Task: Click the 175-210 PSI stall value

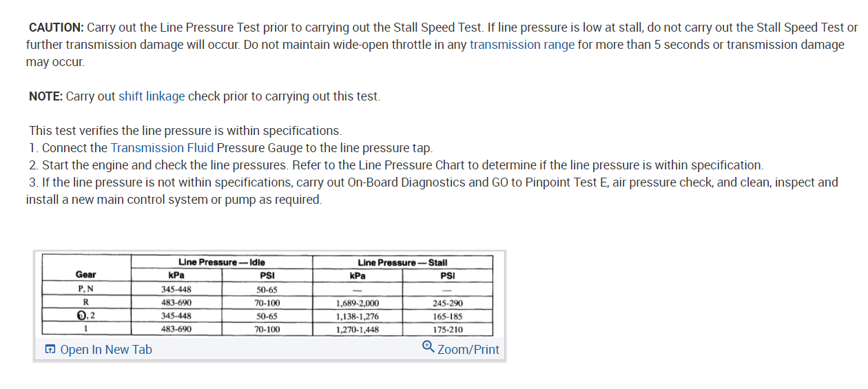Action: [447, 330]
